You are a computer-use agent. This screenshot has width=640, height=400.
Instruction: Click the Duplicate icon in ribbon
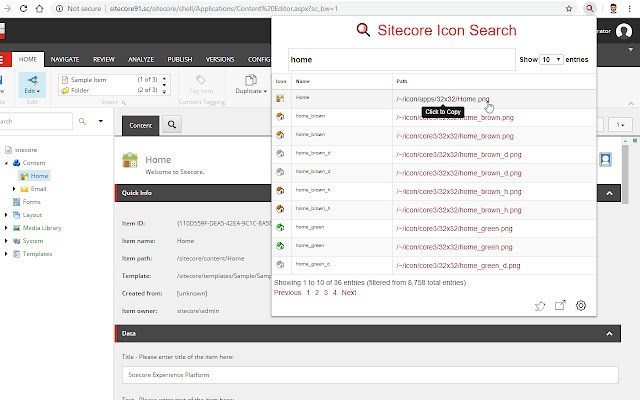[251, 80]
